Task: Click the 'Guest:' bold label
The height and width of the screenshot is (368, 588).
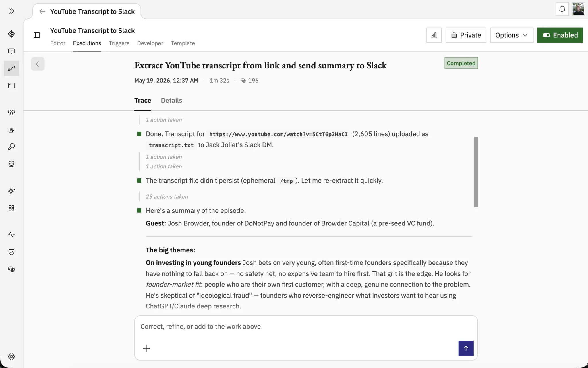Action: coord(156,223)
